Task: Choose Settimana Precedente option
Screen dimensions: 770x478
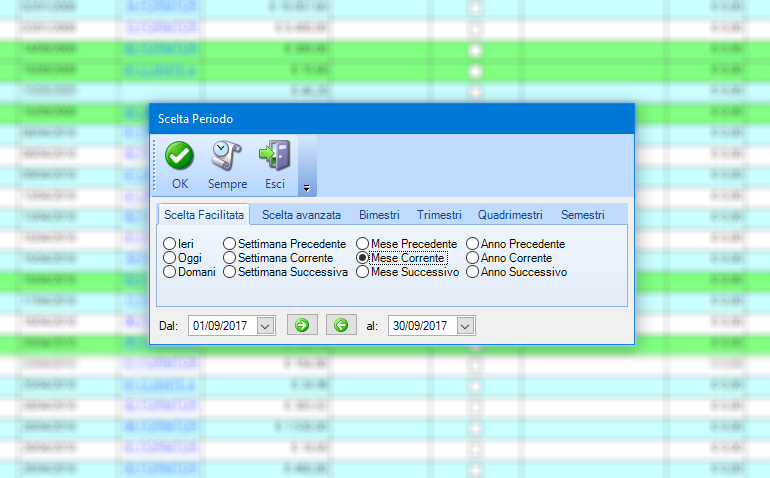Action: tap(230, 244)
